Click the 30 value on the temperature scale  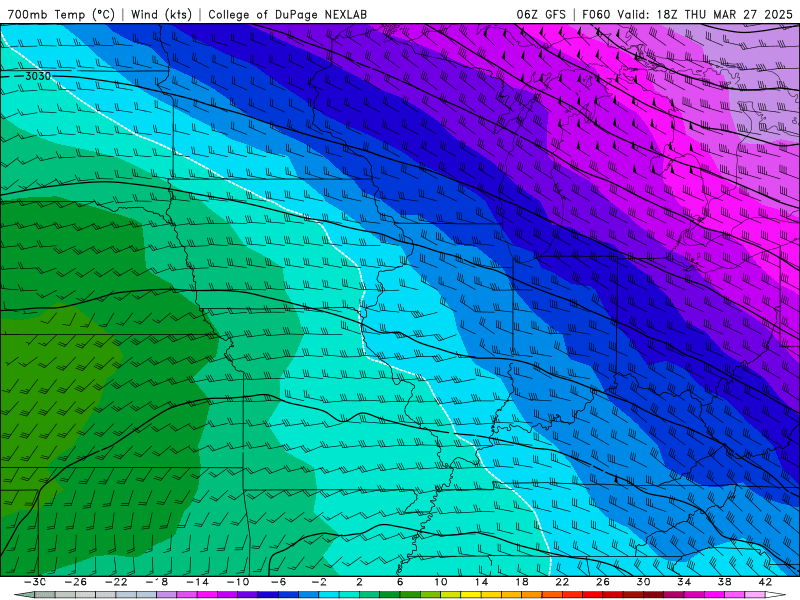point(643,582)
